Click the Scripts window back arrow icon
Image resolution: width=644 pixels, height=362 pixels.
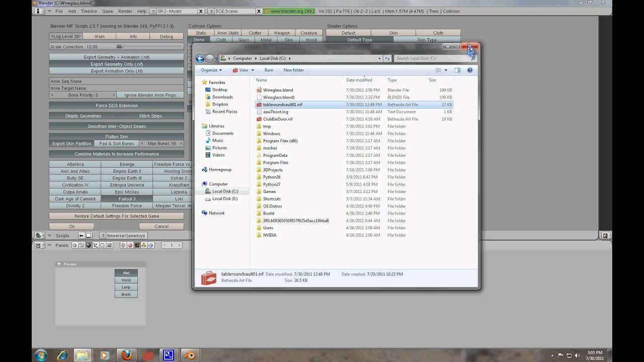click(82, 236)
